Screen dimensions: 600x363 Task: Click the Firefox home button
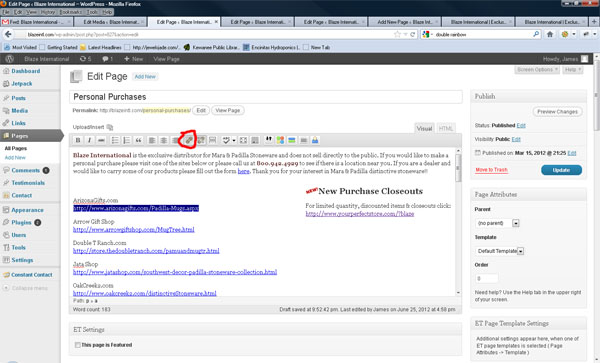[x=549, y=34]
